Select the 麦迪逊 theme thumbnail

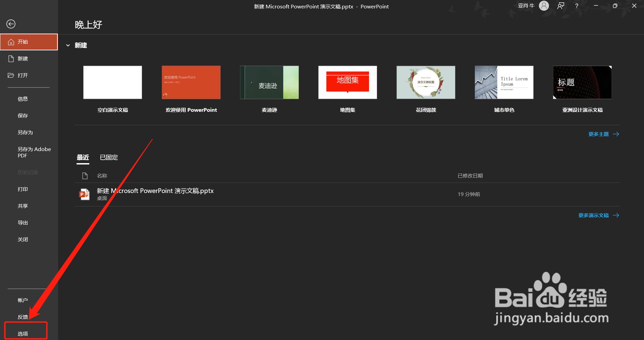(269, 82)
